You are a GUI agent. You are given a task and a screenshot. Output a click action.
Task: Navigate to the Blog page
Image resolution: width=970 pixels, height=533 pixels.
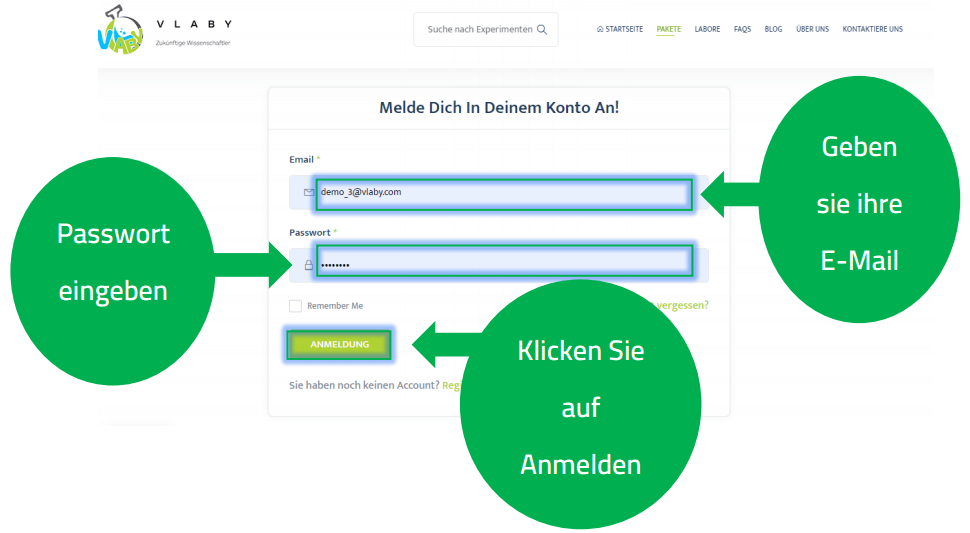(x=773, y=29)
